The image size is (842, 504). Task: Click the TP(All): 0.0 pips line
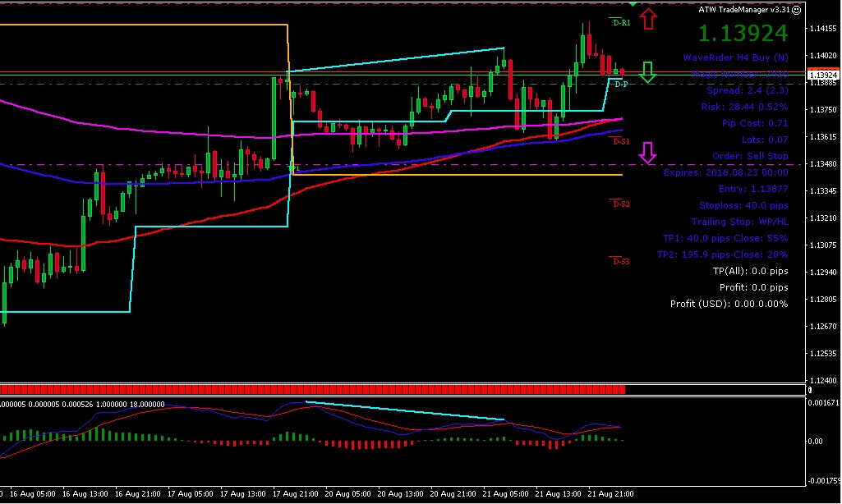750,271
